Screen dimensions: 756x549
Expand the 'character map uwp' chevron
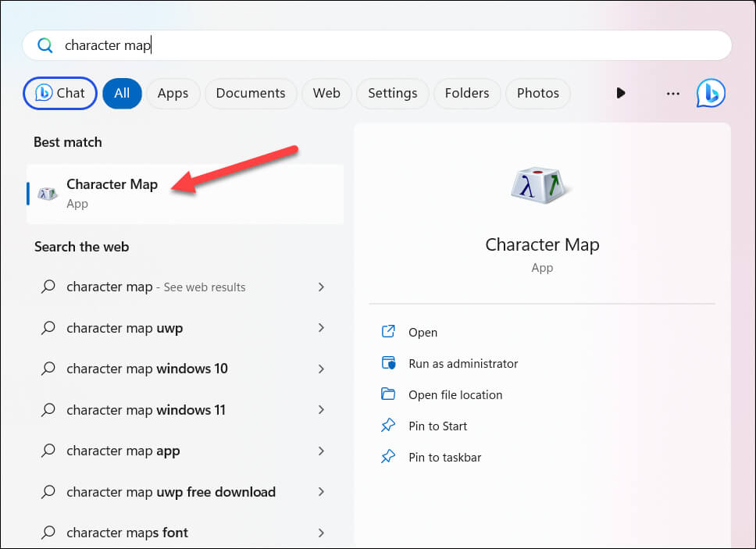point(321,328)
